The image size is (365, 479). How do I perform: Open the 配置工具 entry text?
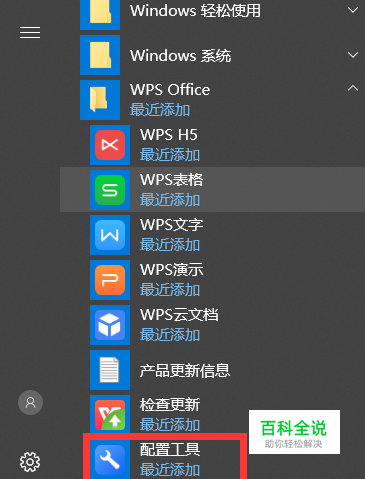click(170, 450)
